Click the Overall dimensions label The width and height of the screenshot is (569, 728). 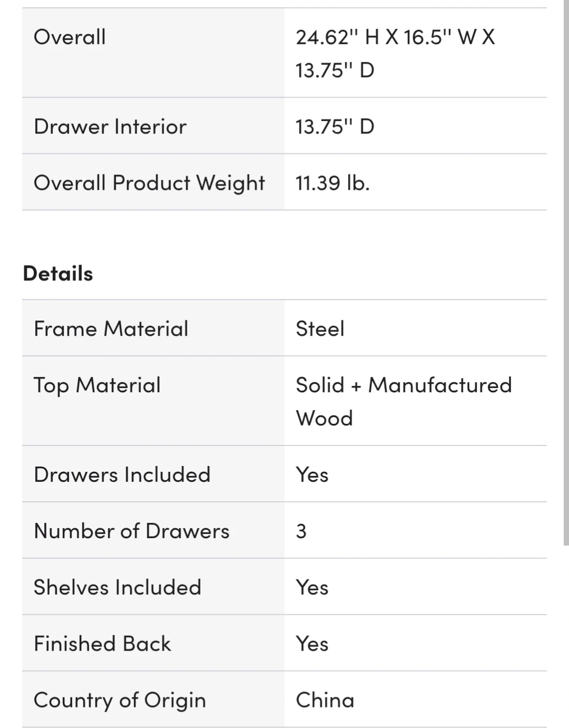pyautogui.click(x=70, y=37)
